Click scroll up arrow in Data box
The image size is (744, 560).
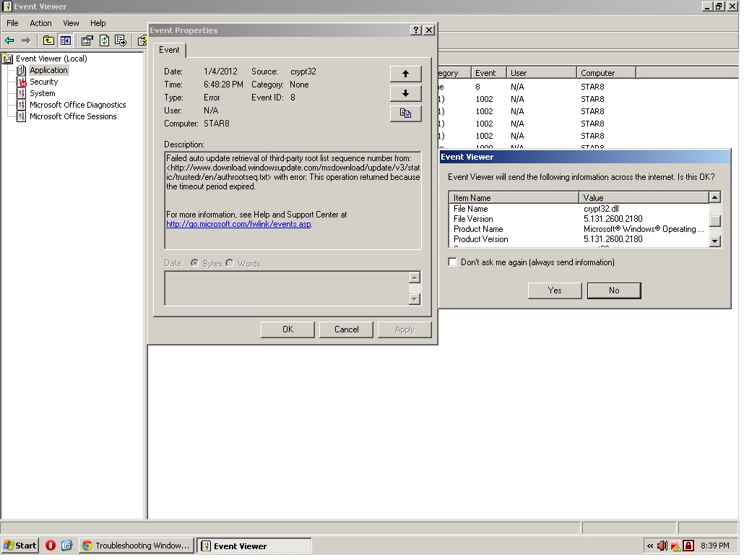pyautogui.click(x=414, y=277)
